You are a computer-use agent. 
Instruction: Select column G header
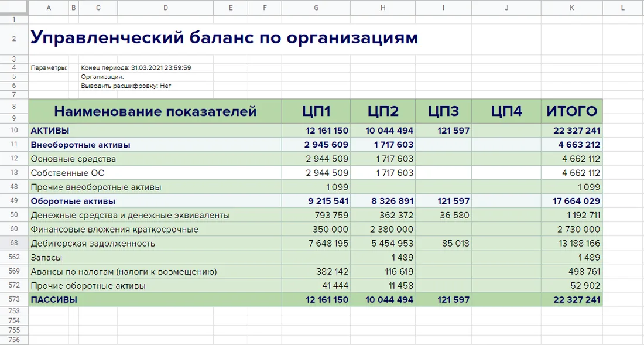coord(316,8)
